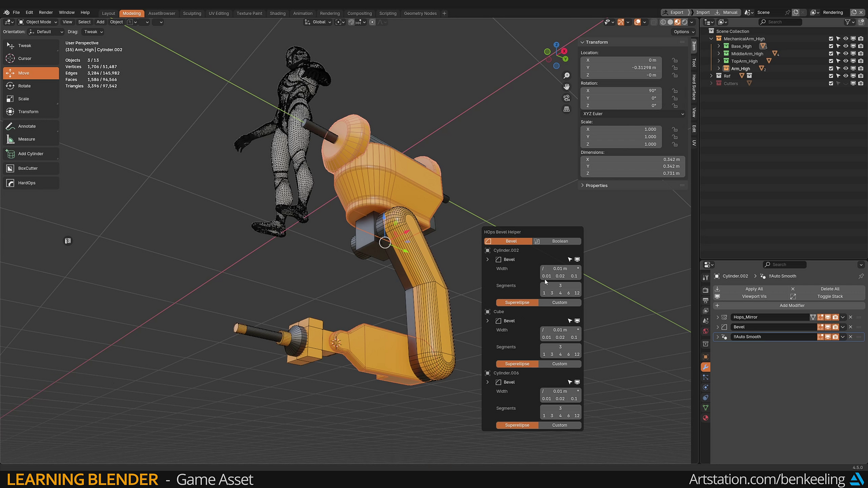The image size is (868, 488).
Task: Toggle the Ref collection eye icon
Action: click(x=845, y=76)
